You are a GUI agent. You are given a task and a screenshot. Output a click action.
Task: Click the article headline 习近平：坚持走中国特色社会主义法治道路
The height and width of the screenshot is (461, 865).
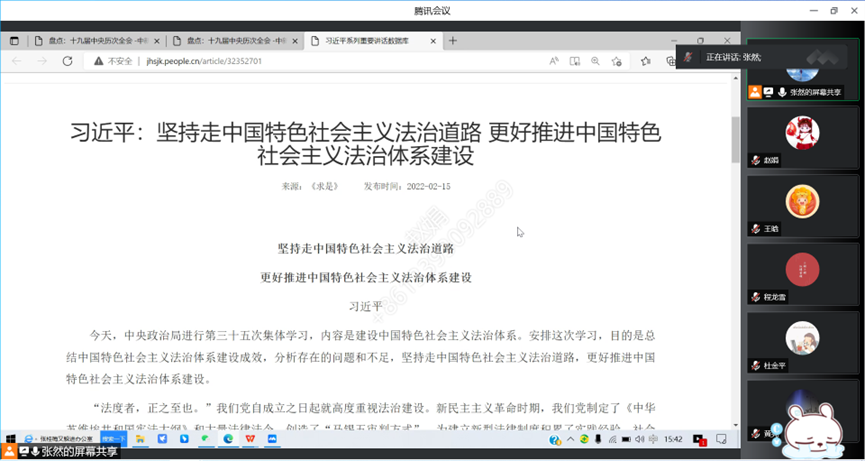pyautogui.click(x=366, y=144)
